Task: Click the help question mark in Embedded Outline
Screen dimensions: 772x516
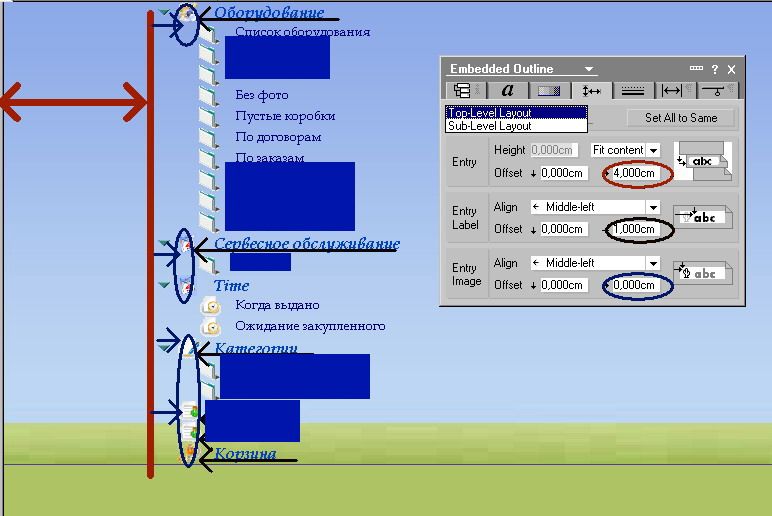Action: pyautogui.click(x=714, y=69)
